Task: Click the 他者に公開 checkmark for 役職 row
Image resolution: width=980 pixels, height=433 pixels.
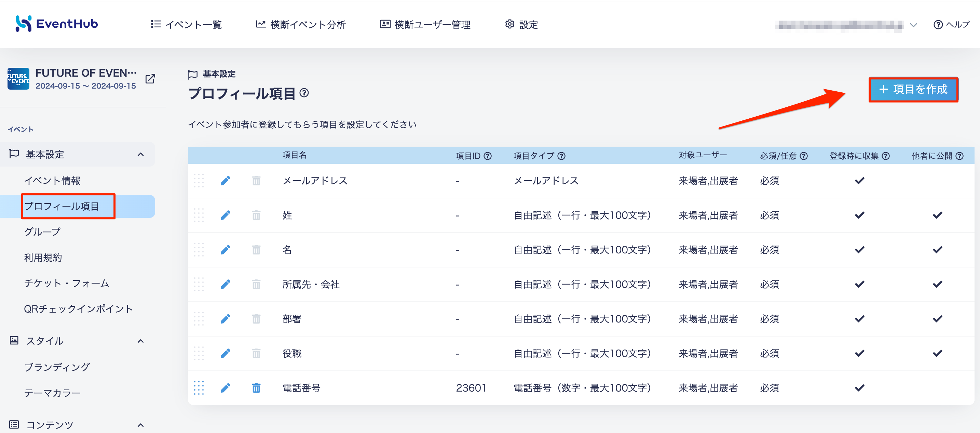Action: 938,353
